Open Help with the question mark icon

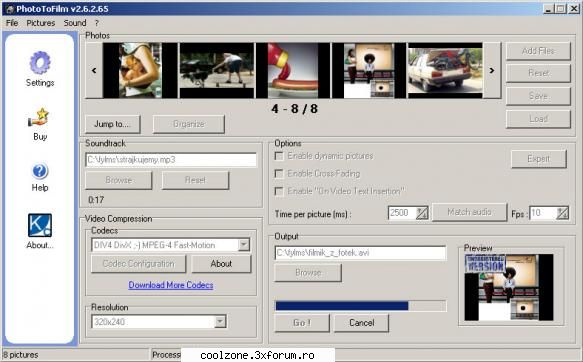[40, 171]
